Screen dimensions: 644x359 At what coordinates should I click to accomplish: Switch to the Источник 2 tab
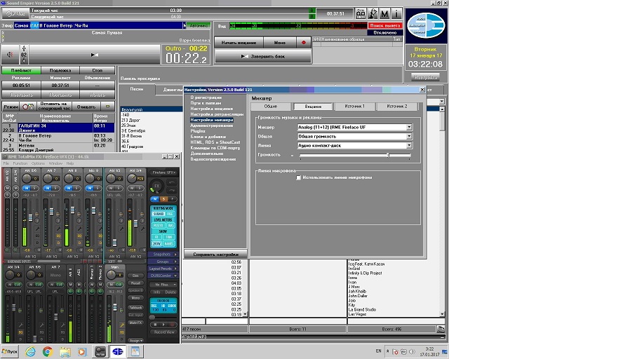click(x=397, y=107)
